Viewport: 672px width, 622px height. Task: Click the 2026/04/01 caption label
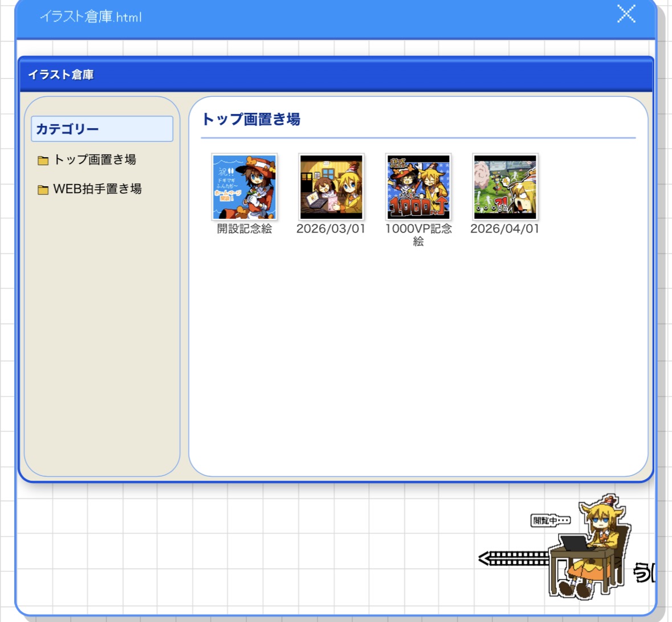(x=505, y=228)
